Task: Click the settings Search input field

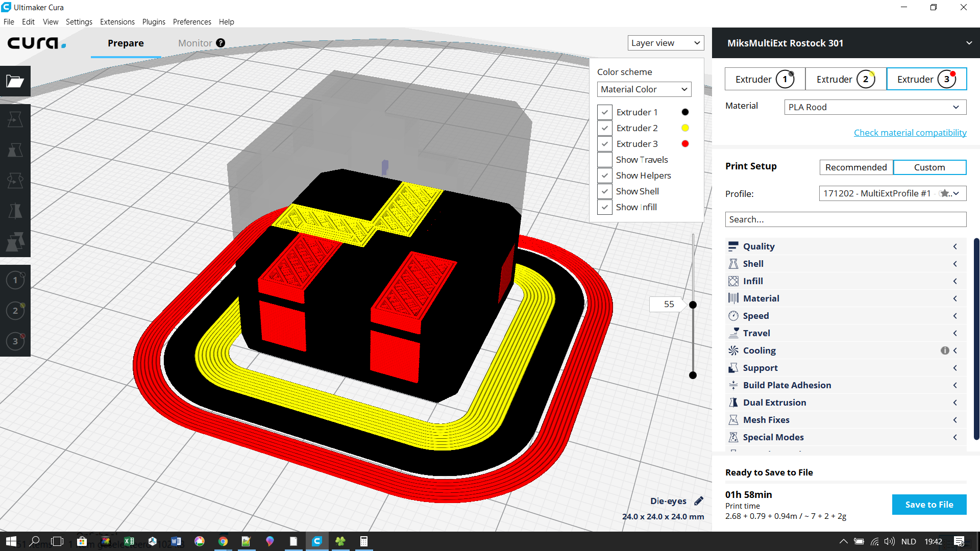Action: point(846,219)
